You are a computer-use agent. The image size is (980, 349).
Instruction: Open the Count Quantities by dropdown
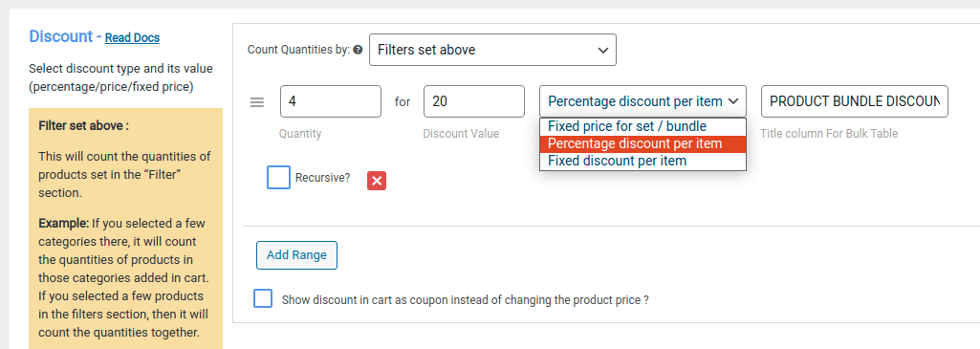[492, 50]
